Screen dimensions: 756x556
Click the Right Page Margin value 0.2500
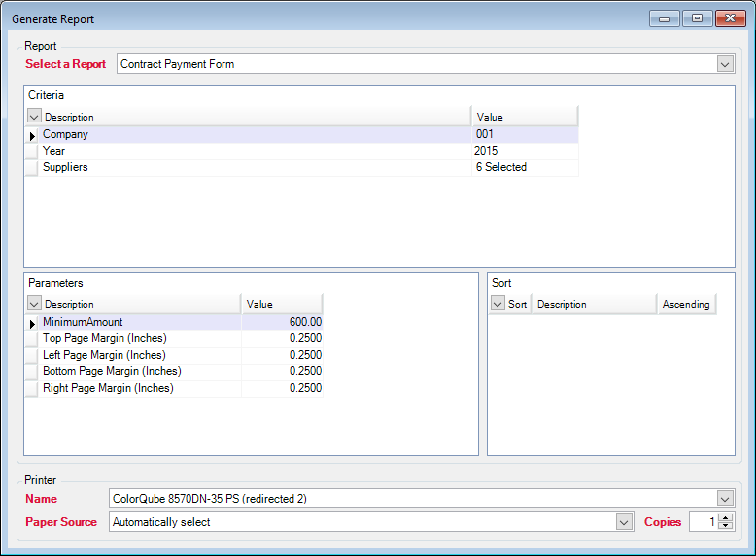(282, 388)
